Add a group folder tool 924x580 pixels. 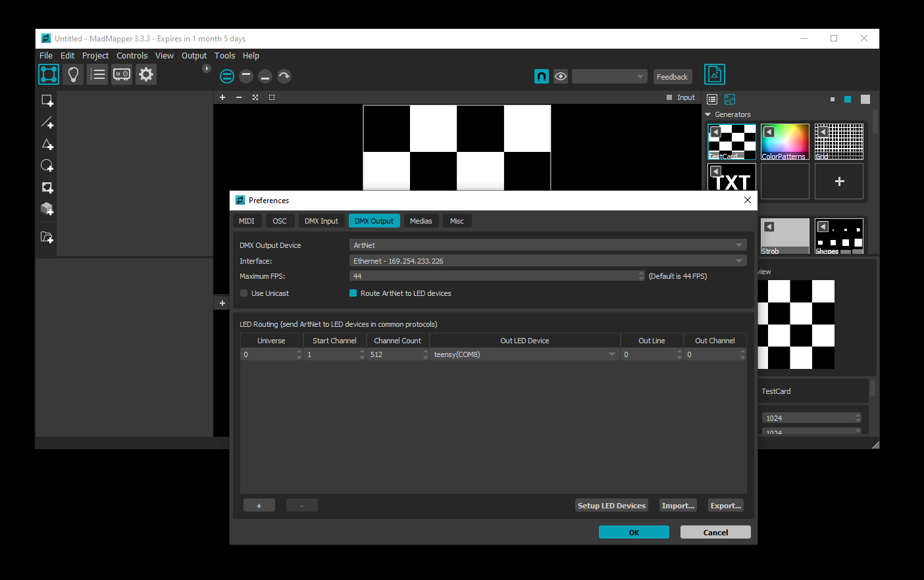[47, 237]
